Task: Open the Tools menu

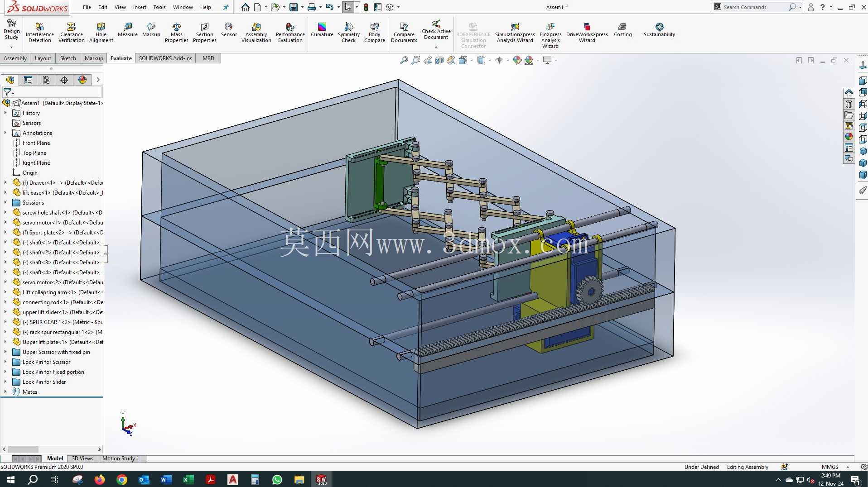Action: tap(159, 7)
